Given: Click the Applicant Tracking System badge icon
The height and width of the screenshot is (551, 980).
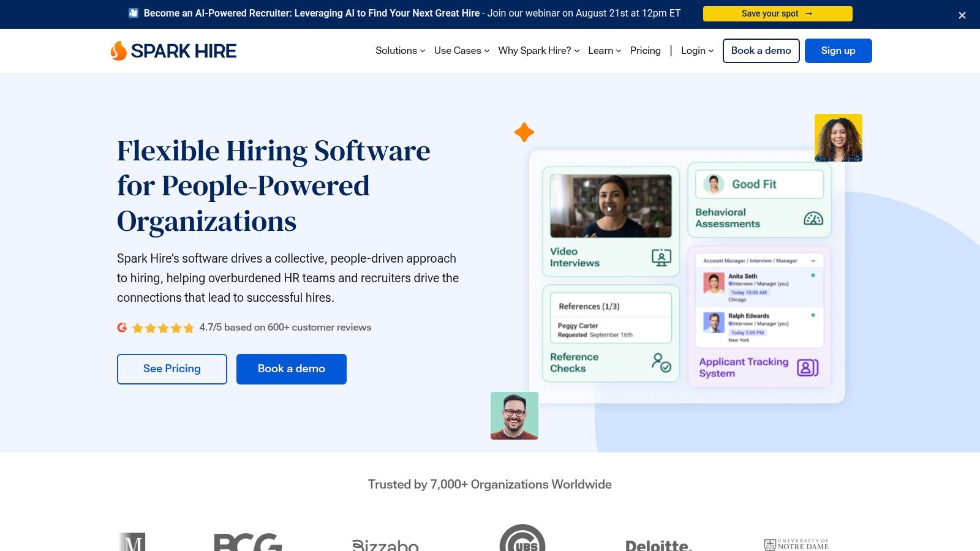Looking at the screenshot, I should coord(807,367).
